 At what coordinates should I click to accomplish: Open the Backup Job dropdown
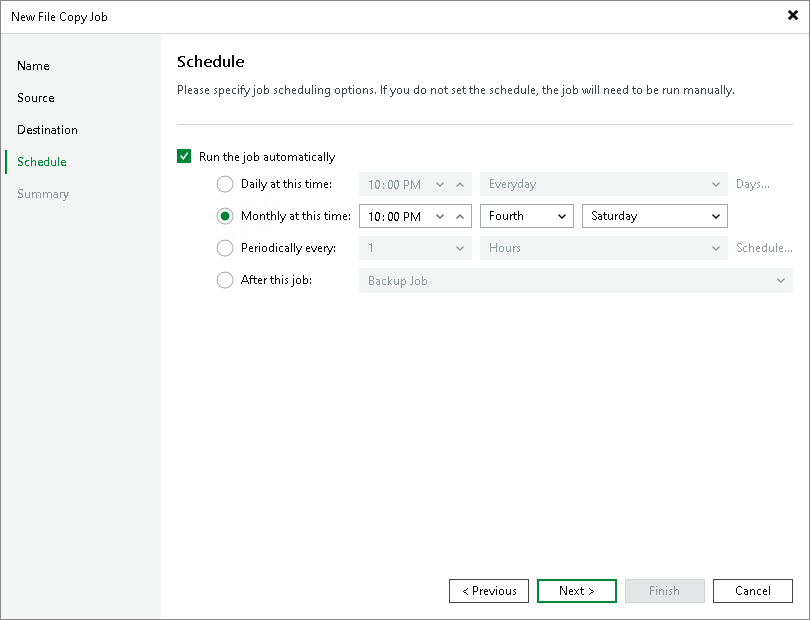point(575,281)
